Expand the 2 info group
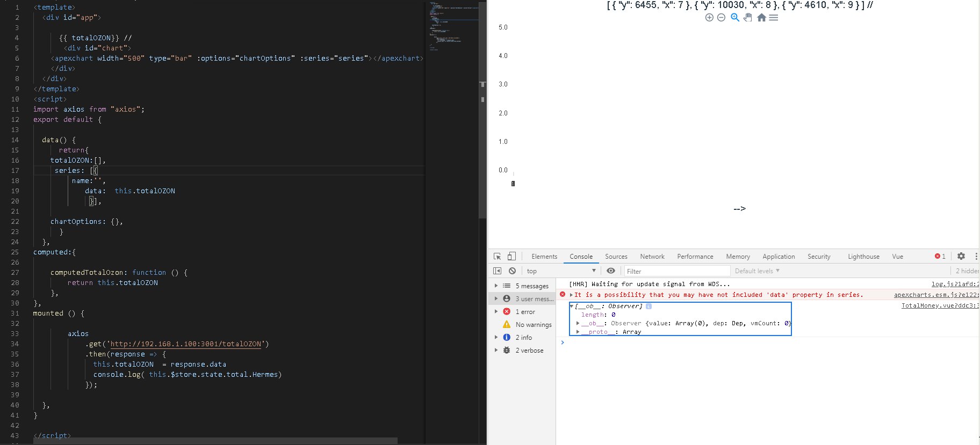 [496, 338]
